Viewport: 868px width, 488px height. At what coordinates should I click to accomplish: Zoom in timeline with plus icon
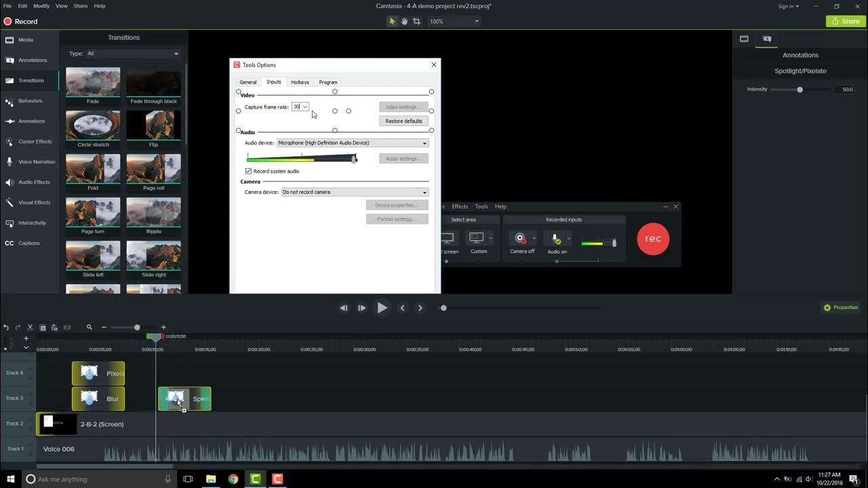(163, 327)
